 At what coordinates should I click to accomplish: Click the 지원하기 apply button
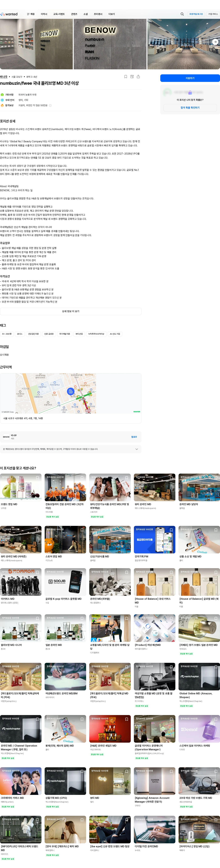tap(190, 78)
